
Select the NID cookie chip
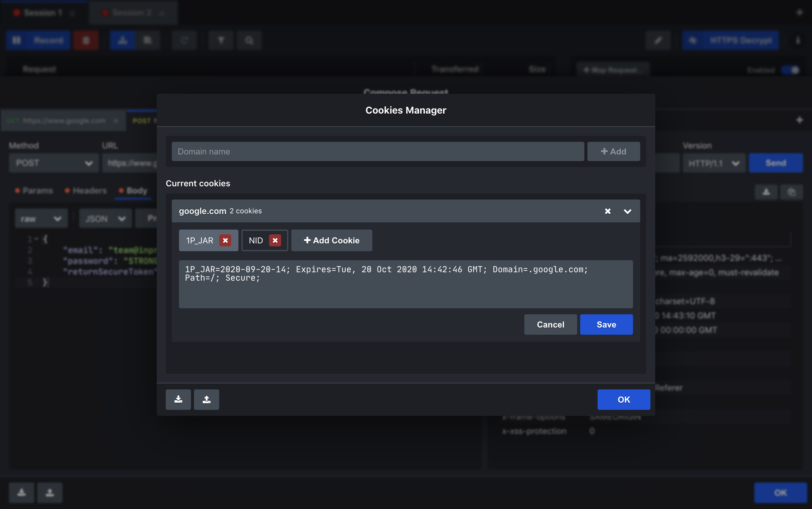click(x=257, y=240)
